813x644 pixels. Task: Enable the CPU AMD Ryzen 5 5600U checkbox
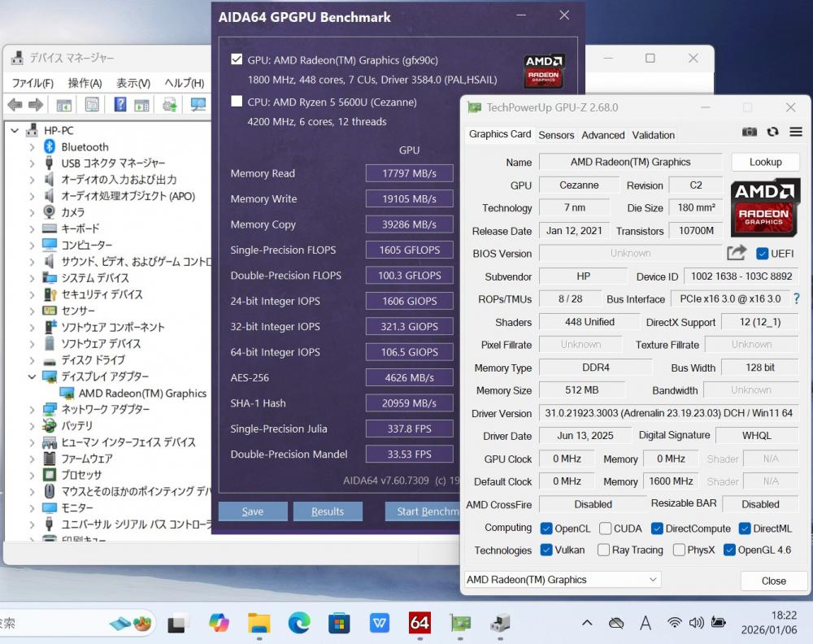point(237,102)
